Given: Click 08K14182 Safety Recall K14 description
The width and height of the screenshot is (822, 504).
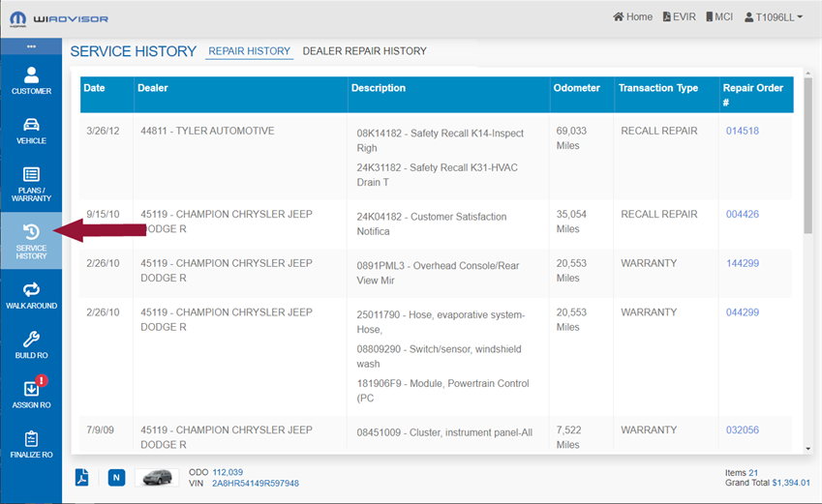Looking at the screenshot, I should pos(441,140).
